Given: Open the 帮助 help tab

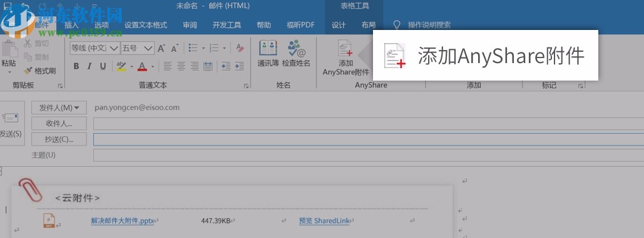Looking at the screenshot, I should click(x=263, y=25).
